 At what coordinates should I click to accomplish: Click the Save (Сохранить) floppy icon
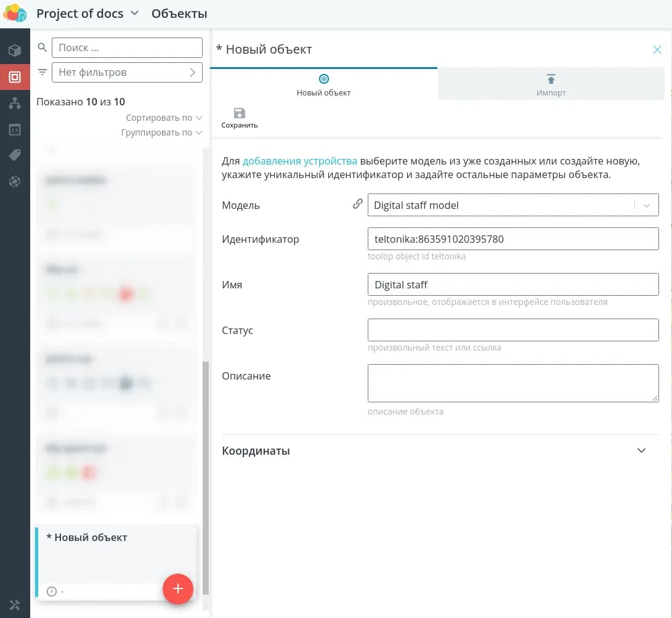pos(240,113)
